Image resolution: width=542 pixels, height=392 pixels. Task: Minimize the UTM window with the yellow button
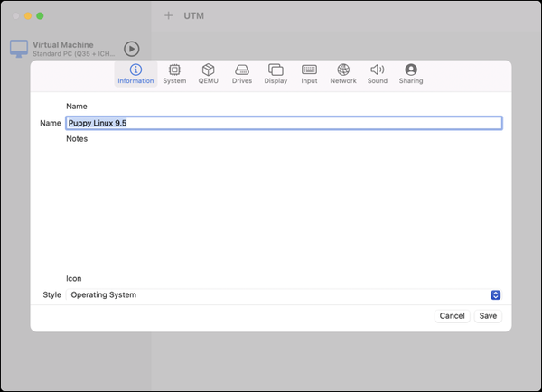click(x=28, y=16)
